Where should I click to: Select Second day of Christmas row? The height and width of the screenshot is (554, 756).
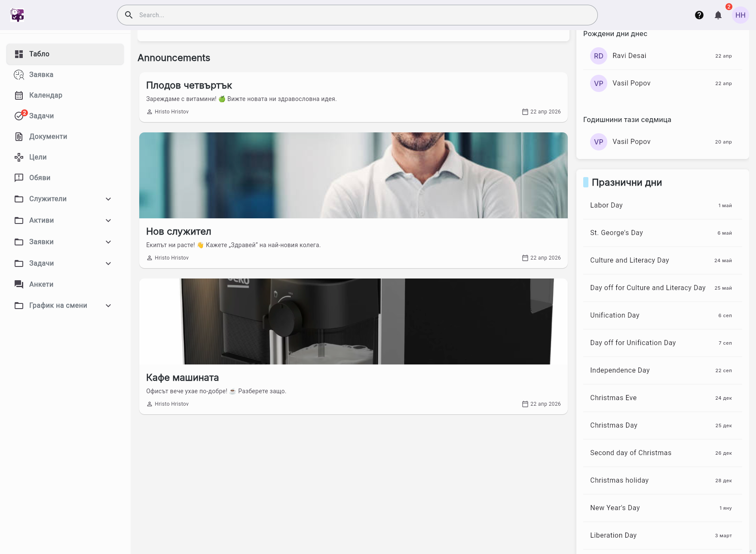(662, 453)
